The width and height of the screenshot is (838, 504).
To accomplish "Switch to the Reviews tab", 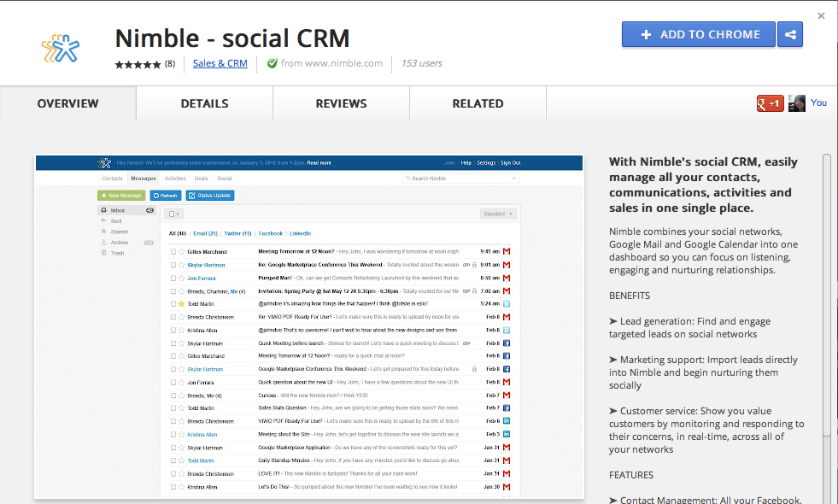I will point(341,103).
